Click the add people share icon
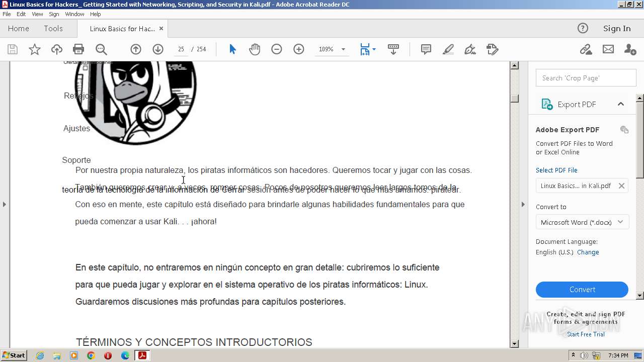The height and width of the screenshot is (362, 644). click(630, 49)
